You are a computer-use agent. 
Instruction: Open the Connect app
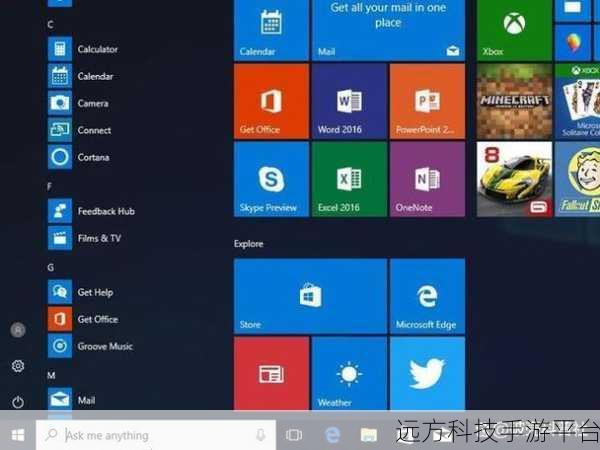pyautogui.click(x=80, y=130)
